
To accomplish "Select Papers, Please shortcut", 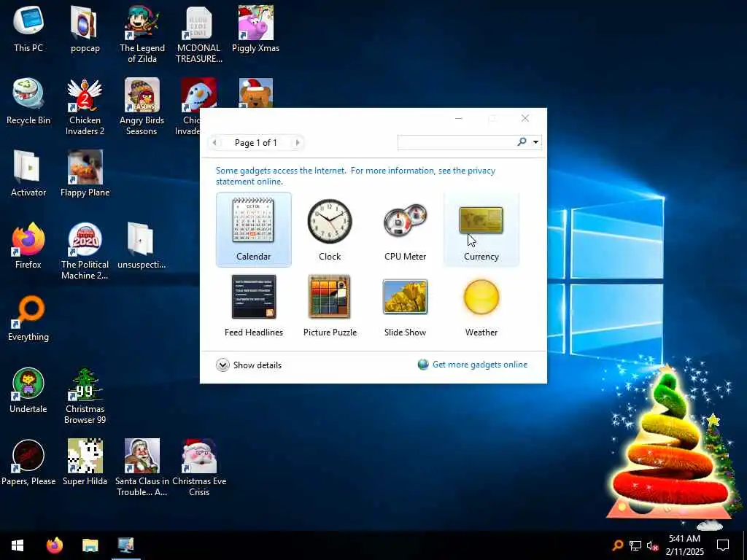I will point(28,463).
